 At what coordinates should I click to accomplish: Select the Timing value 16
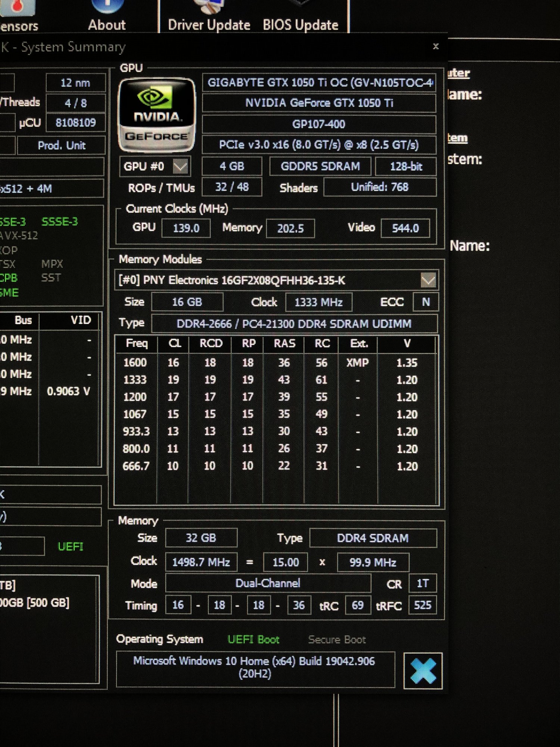click(178, 605)
